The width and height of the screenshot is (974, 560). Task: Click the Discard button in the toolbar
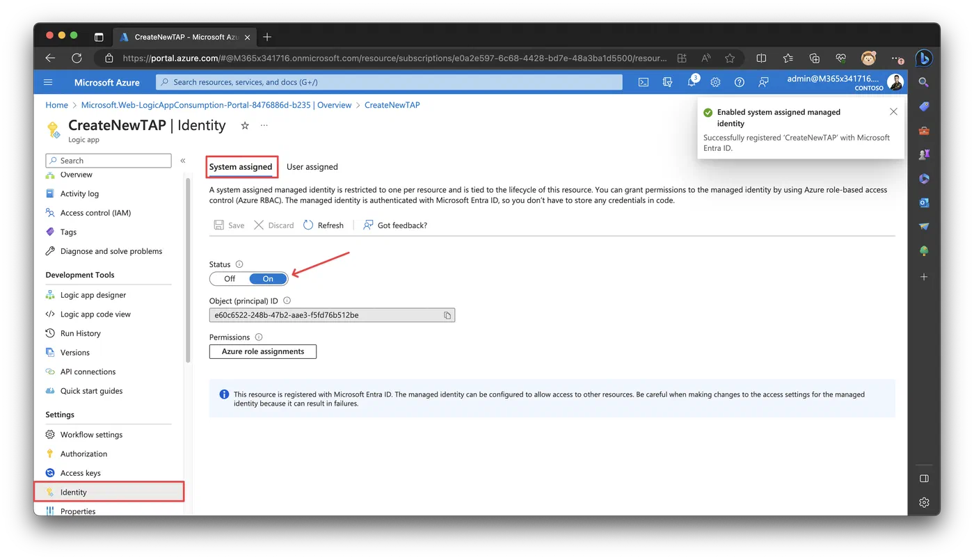[x=273, y=225]
